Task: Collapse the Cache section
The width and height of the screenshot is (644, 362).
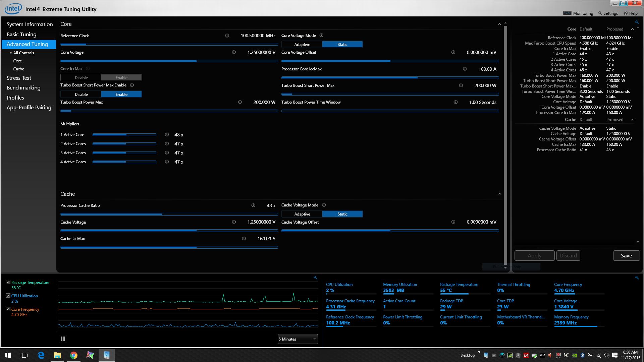Action: 499,194
